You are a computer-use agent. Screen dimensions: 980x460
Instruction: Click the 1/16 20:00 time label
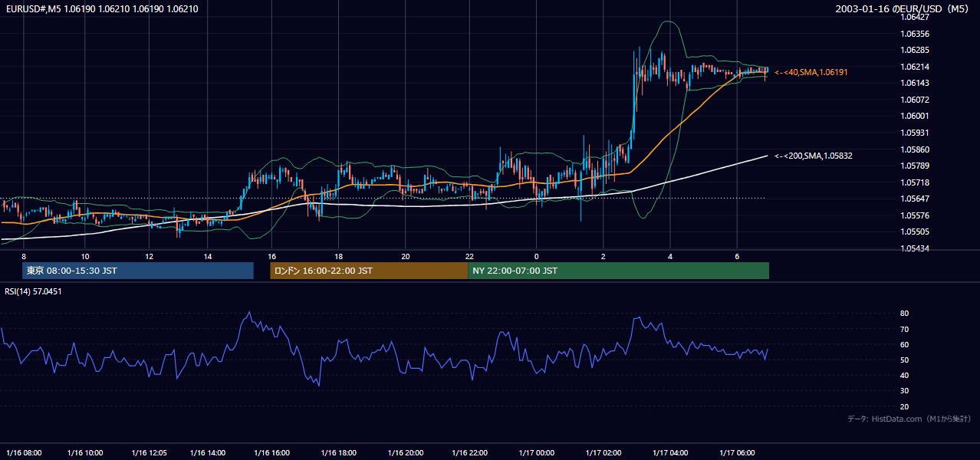click(x=406, y=453)
